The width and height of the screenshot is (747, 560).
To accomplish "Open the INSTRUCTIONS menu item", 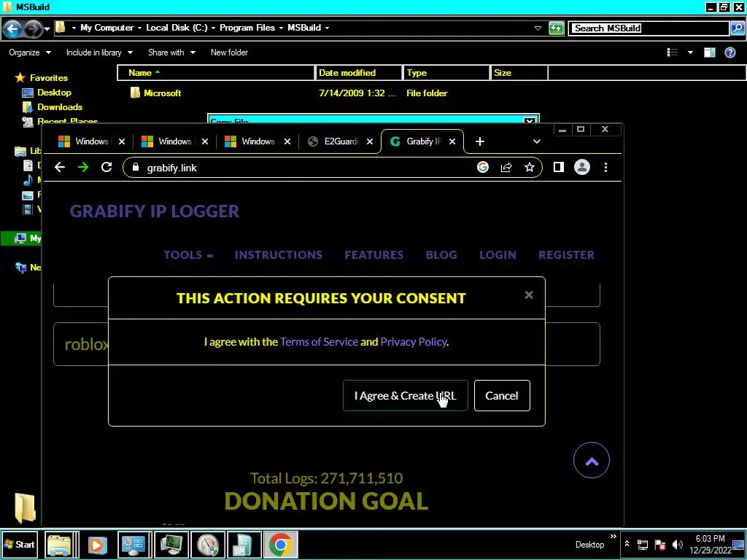I will 278,254.
